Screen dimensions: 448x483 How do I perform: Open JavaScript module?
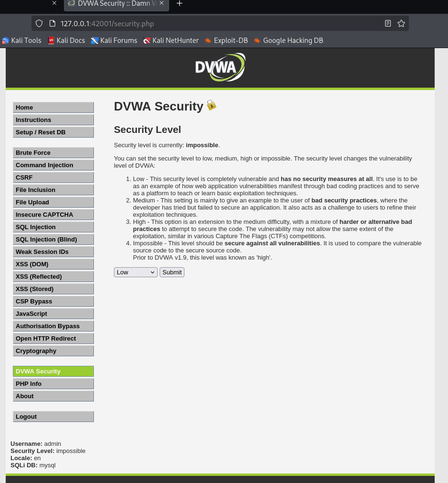click(x=53, y=313)
